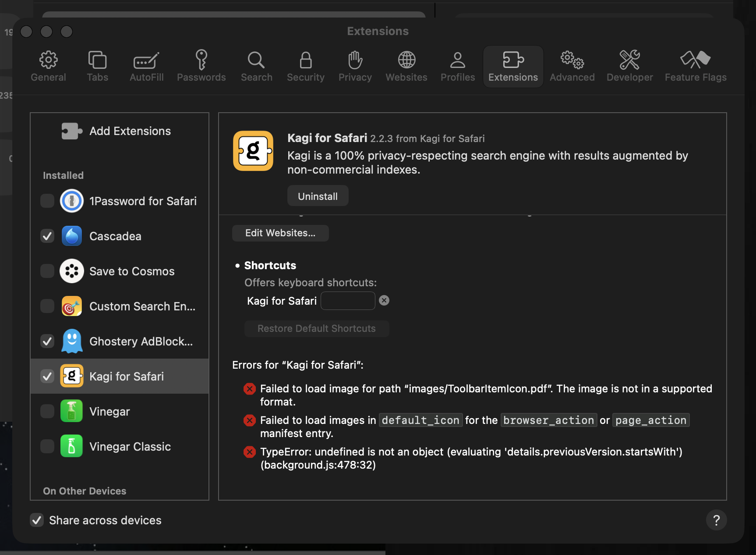Open the Advanced settings tab
The height and width of the screenshot is (555, 756).
[572, 66]
